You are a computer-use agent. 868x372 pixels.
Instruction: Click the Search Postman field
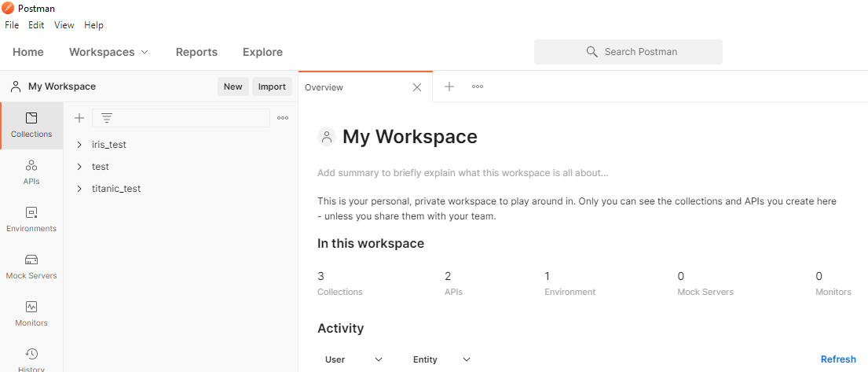(628, 52)
